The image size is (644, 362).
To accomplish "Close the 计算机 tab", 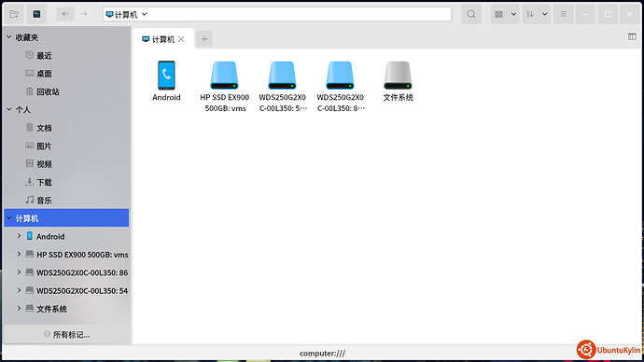I will pos(181,39).
